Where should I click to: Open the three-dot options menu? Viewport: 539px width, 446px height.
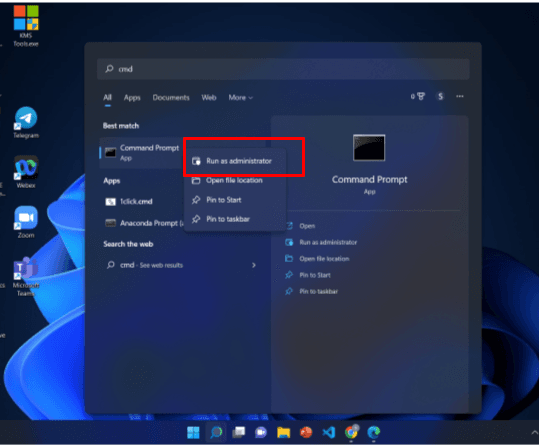[x=460, y=97]
